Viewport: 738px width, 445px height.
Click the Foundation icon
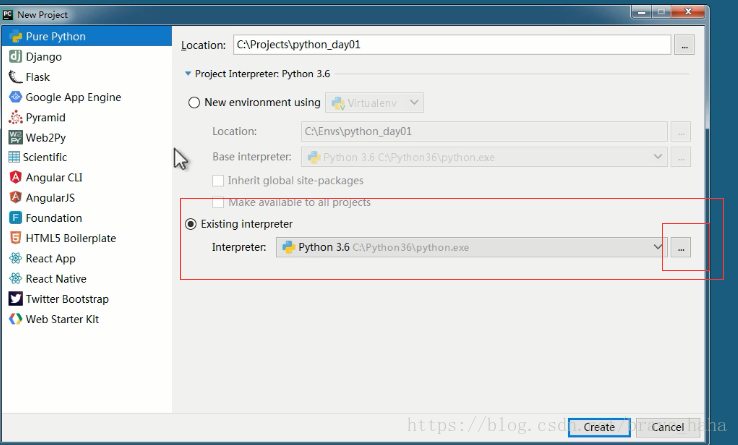coord(16,218)
